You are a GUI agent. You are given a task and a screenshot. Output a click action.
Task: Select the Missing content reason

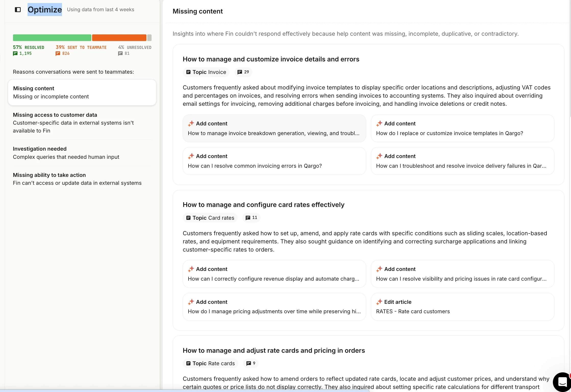coord(82,92)
